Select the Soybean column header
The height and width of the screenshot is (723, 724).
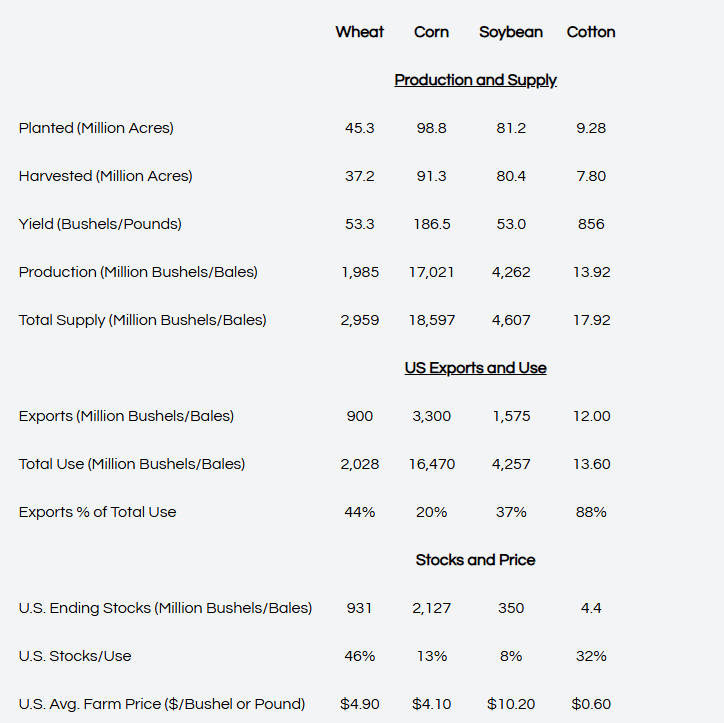point(511,32)
